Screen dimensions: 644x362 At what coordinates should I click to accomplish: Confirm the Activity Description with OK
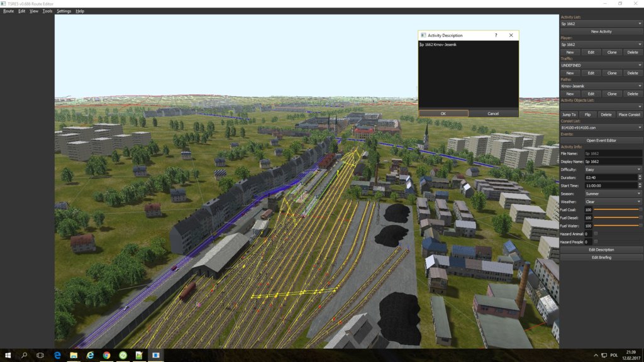(443, 114)
